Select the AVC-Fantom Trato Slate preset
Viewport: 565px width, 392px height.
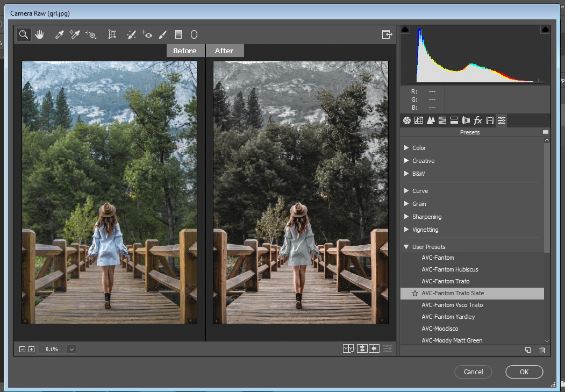(472, 293)
